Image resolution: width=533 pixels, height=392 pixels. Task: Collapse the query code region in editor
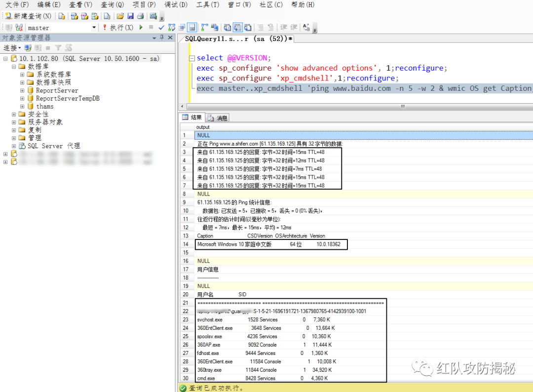(191, 58)
